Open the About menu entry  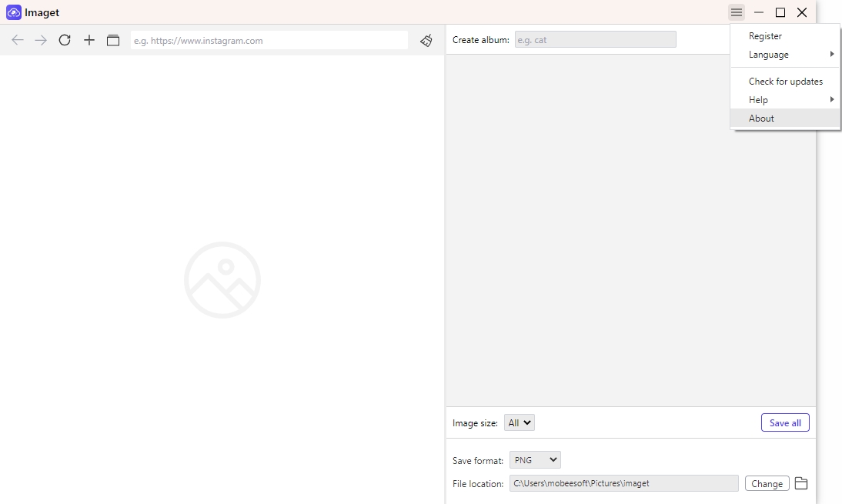(x=761, y=118)
